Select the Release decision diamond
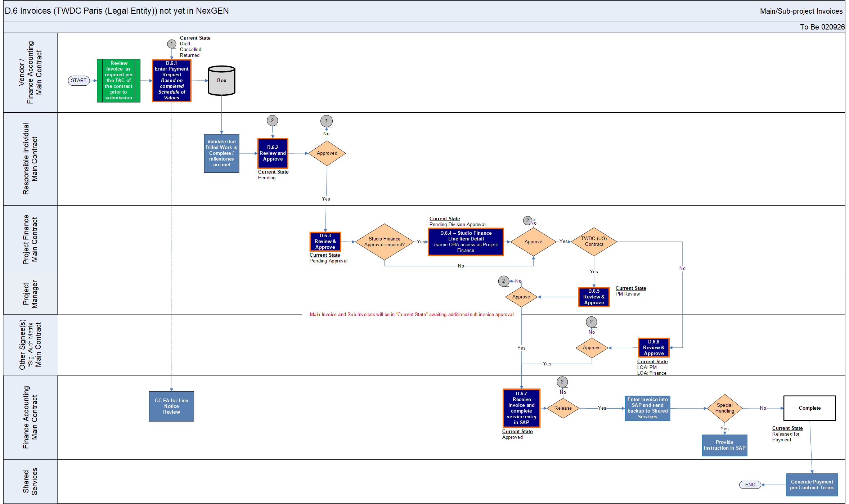The height and width of the screenshot is (504, 849). click(x=563, y=408)
